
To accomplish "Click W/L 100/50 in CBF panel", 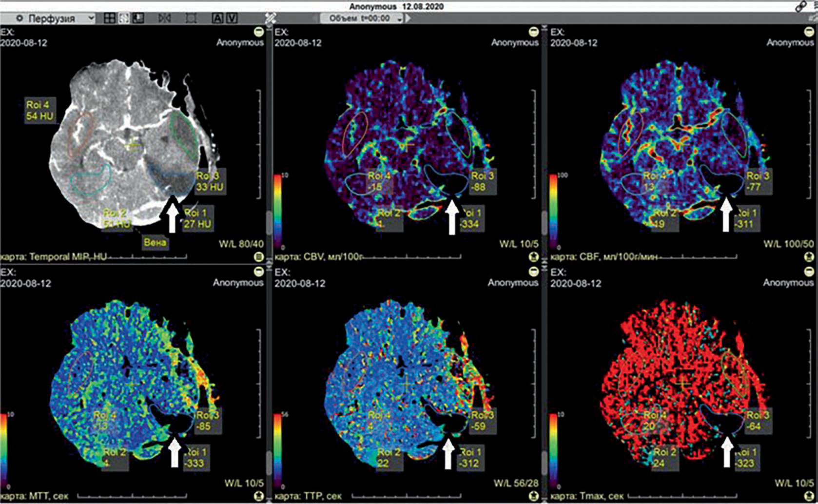I will pos(788,244).
